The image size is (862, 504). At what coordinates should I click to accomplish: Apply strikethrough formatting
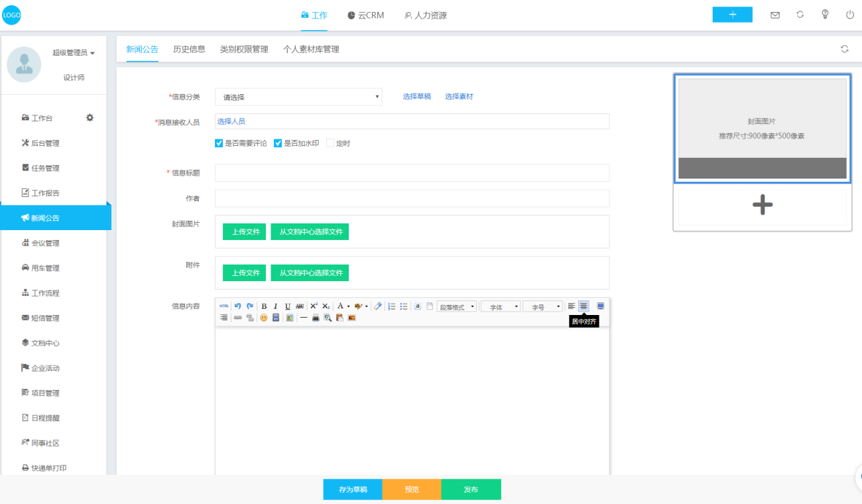[300, 306]
